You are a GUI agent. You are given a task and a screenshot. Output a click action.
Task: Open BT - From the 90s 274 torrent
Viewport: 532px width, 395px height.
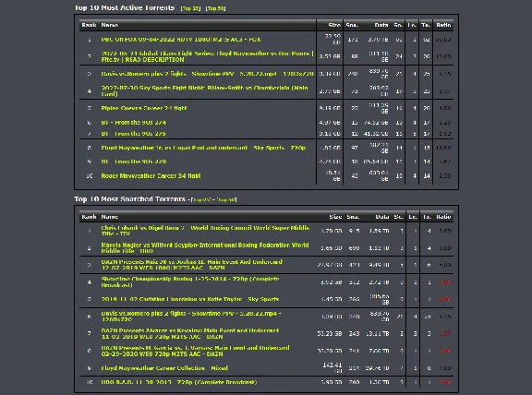(134, 123)
